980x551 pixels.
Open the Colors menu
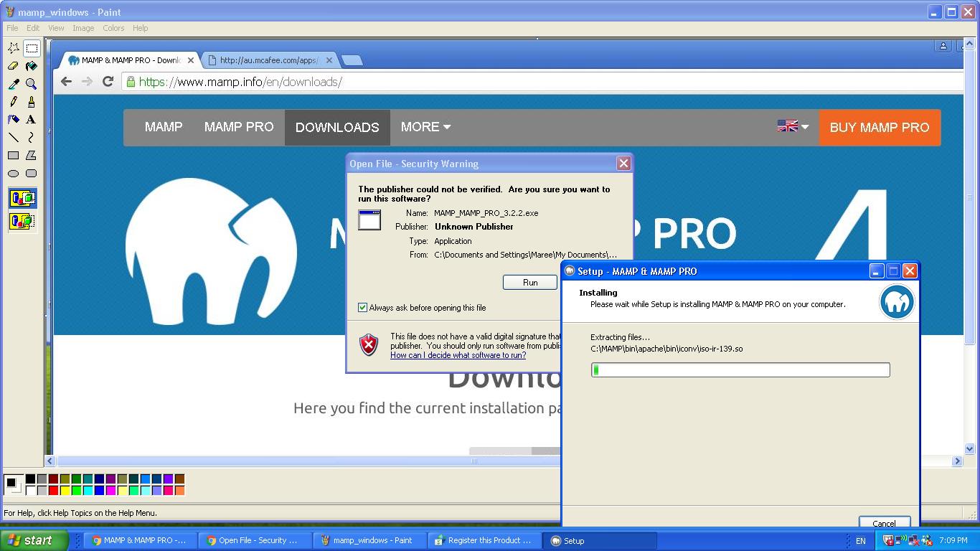click(x=113, y=28)
